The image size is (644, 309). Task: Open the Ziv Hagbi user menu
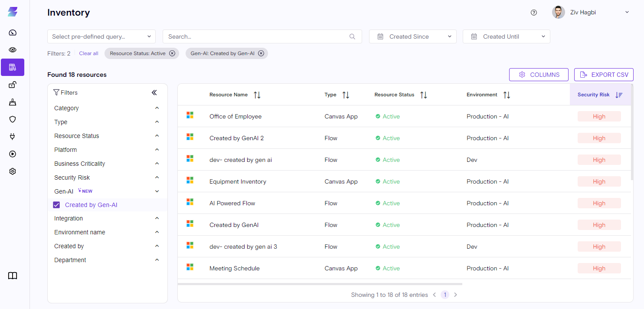coord(591,13)
